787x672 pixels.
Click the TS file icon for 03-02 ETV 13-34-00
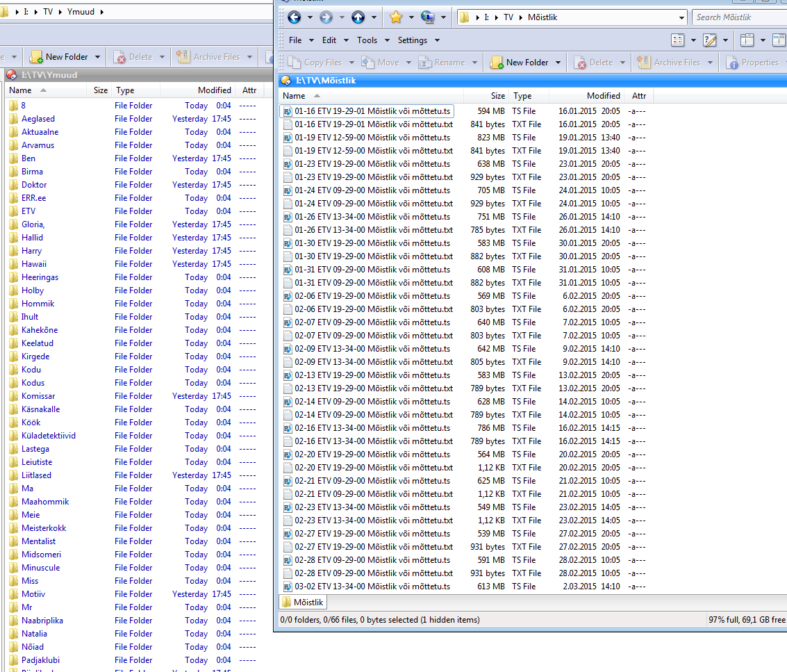[x=288, y=587]
